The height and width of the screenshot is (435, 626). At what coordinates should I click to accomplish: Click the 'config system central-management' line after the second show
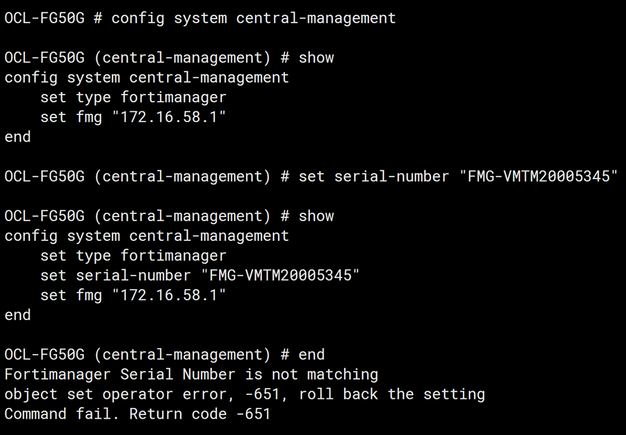click(146, 236)
